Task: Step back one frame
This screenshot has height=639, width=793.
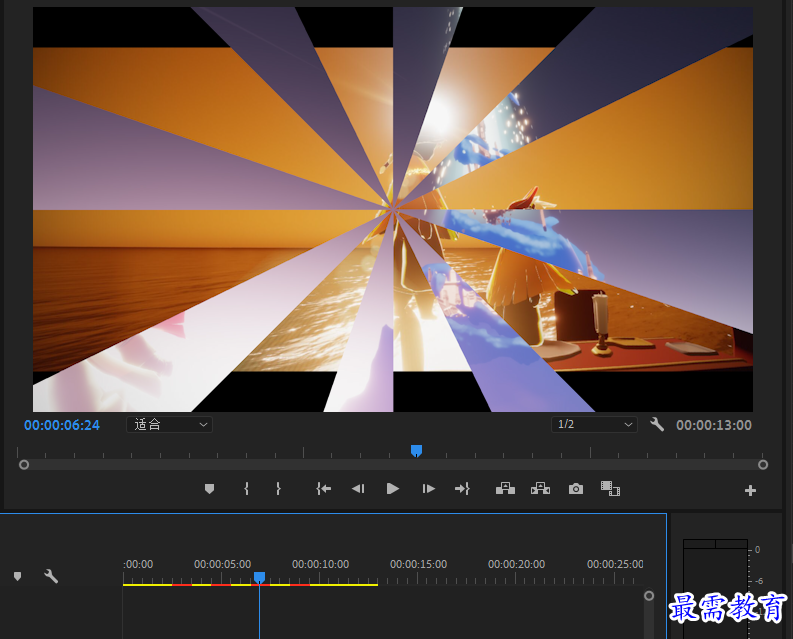Action: click(x=358, y=489)
